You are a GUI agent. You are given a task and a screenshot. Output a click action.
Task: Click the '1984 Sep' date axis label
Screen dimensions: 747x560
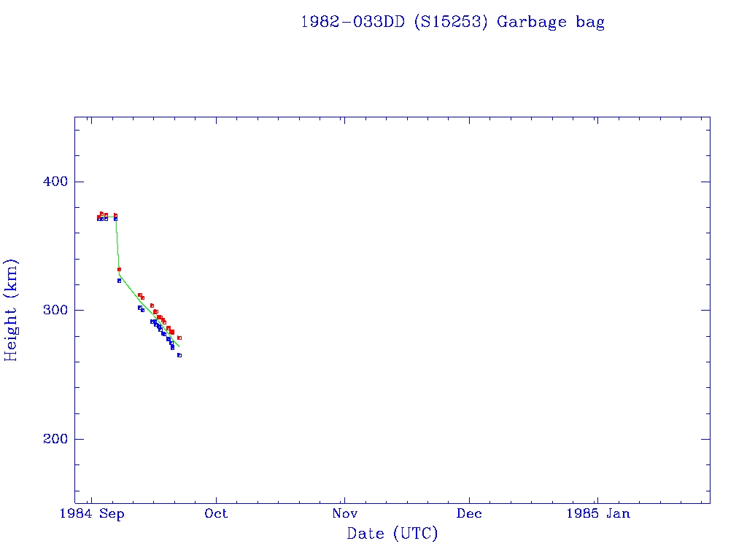(92, 514)
